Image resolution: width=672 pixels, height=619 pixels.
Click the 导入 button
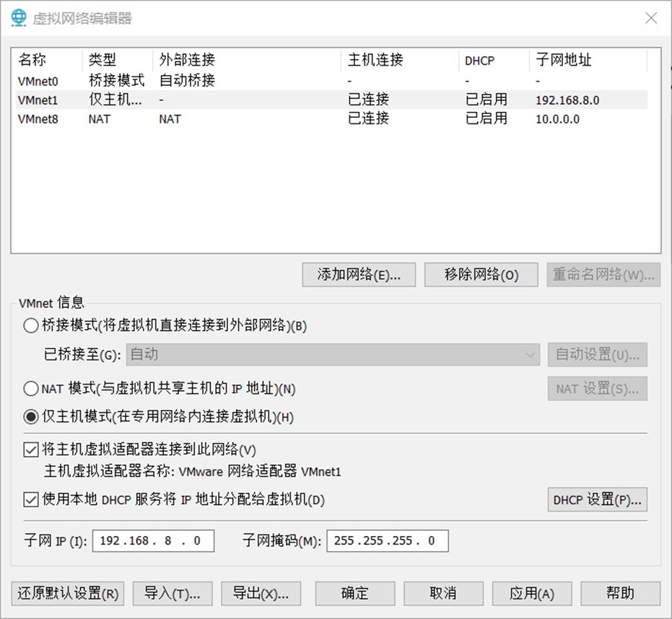173,593
